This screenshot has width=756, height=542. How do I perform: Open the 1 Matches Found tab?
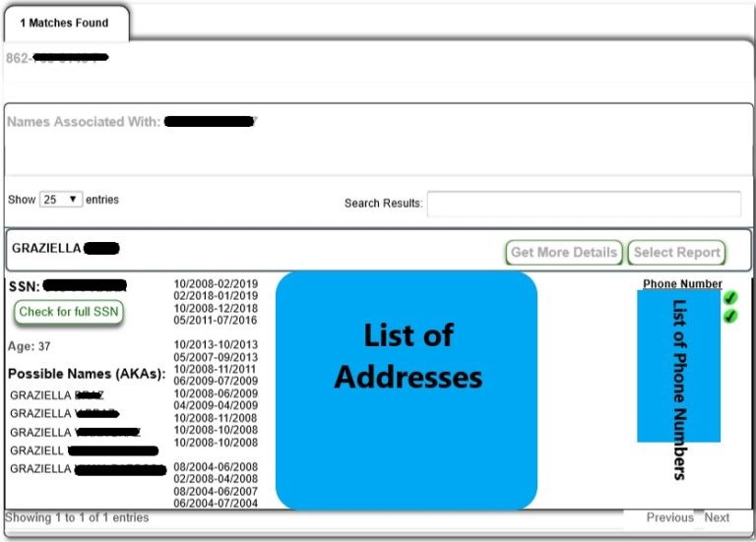pos(65,24)
